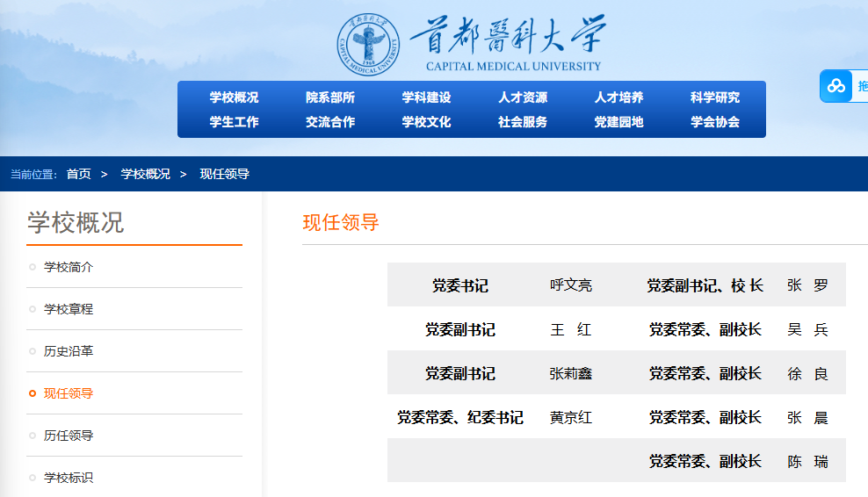Click the name 徐 良 in the table

807,373
